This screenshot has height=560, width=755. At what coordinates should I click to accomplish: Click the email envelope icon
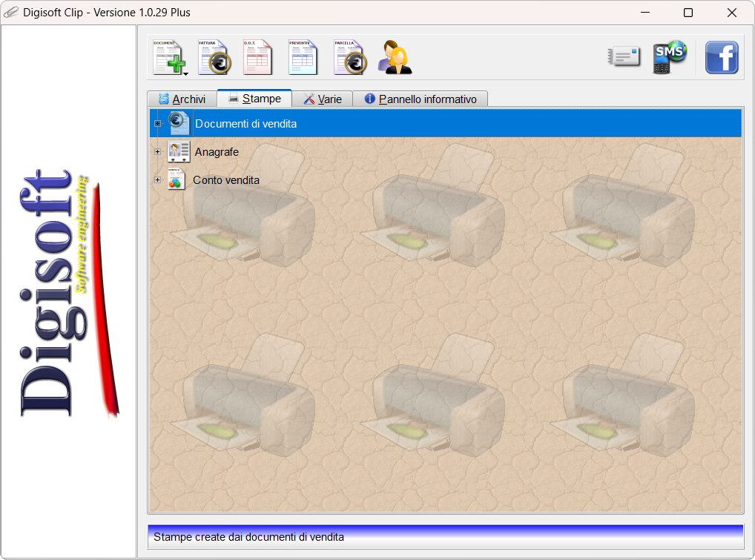[624, 57]
